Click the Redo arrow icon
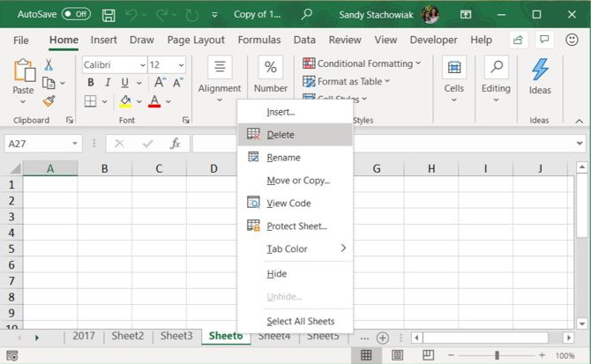 point(162,15)
